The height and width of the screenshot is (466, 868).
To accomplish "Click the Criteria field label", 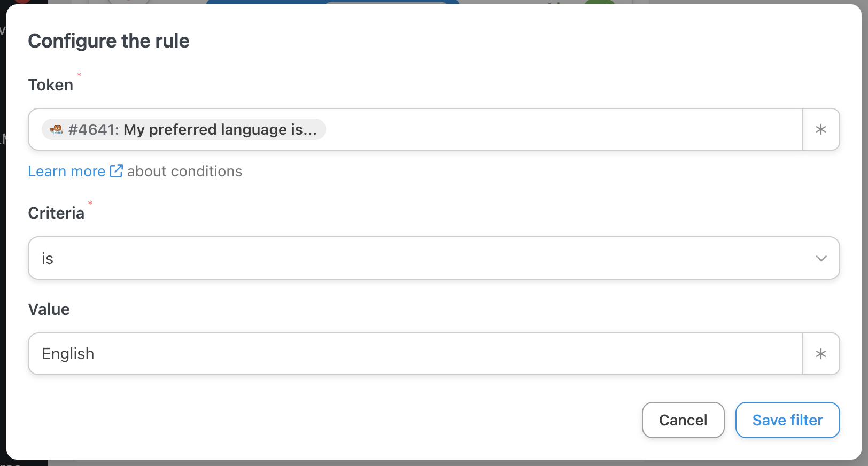I will click(x=56, y=213).
